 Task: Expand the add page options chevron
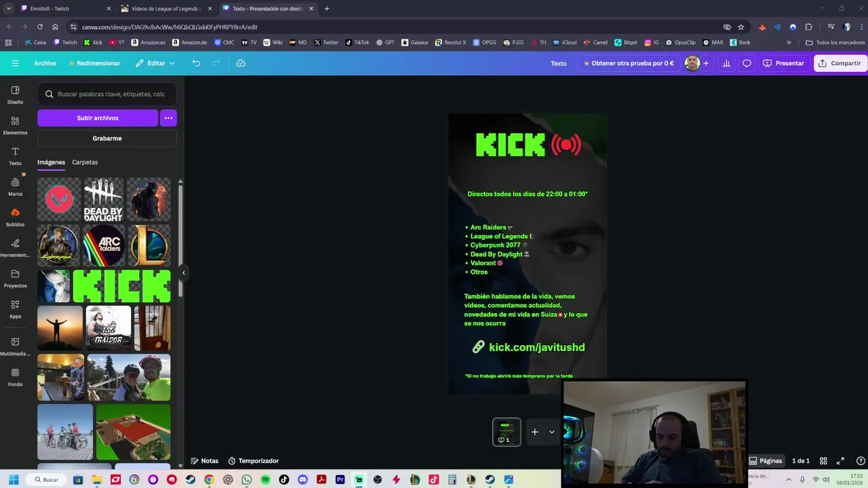click(551, 432)
